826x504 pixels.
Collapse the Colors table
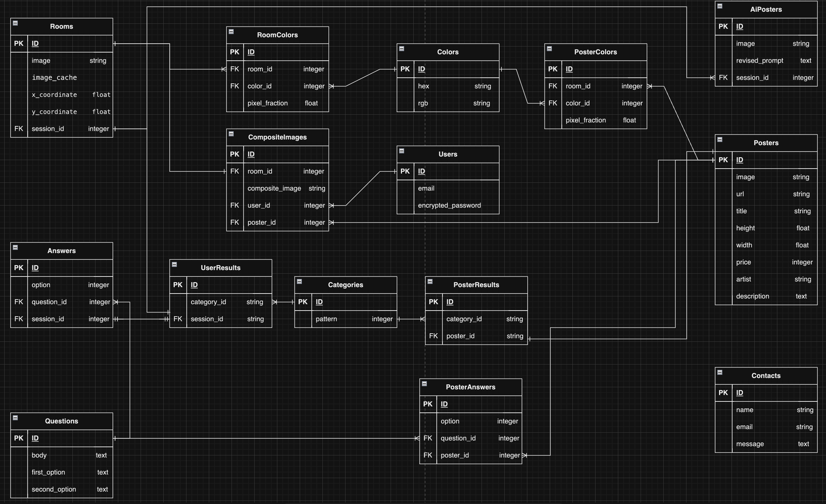pos(402,49)
